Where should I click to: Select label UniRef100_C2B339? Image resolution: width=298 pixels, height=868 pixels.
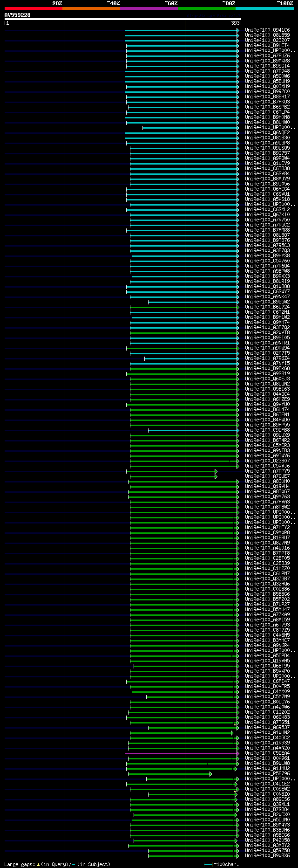(x=267, y=564)
